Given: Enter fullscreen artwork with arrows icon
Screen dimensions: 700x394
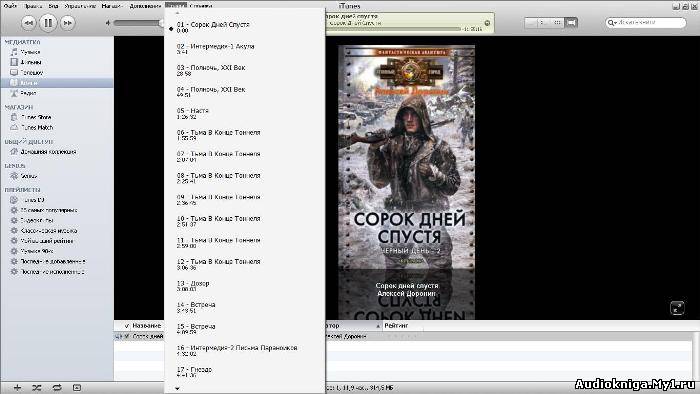Looking at the screenshot, I should tap(677, 308).
